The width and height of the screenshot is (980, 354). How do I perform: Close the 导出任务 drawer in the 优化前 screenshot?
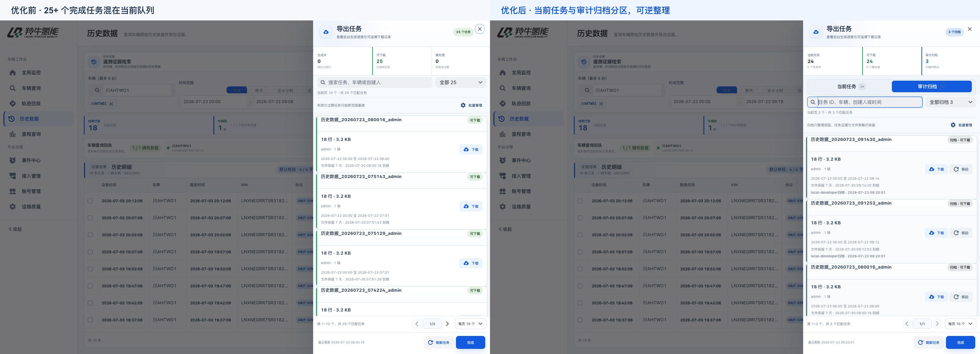click(480, 29)
